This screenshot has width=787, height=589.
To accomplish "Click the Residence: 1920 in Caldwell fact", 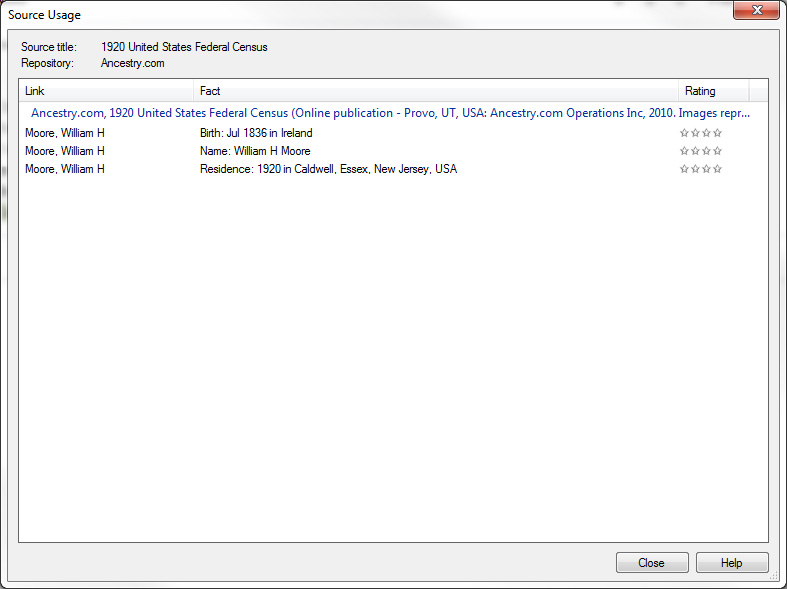I will coord(328,169).
